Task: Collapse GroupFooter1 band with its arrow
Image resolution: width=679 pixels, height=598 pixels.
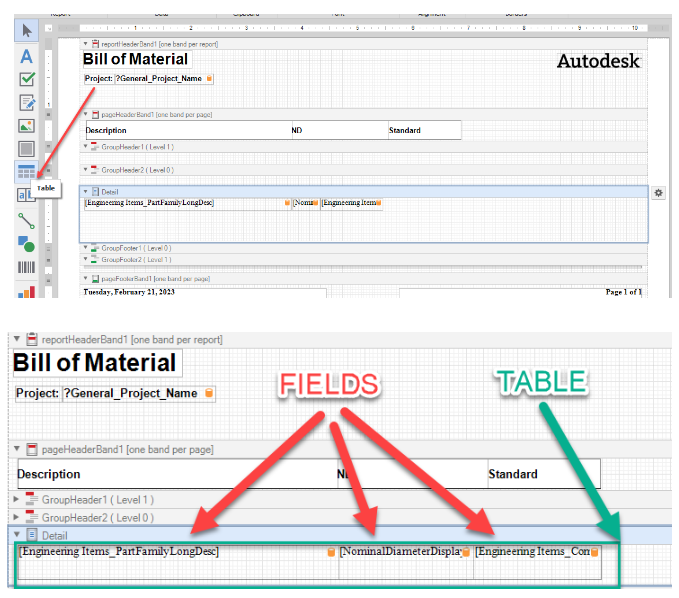Action: 86,247
